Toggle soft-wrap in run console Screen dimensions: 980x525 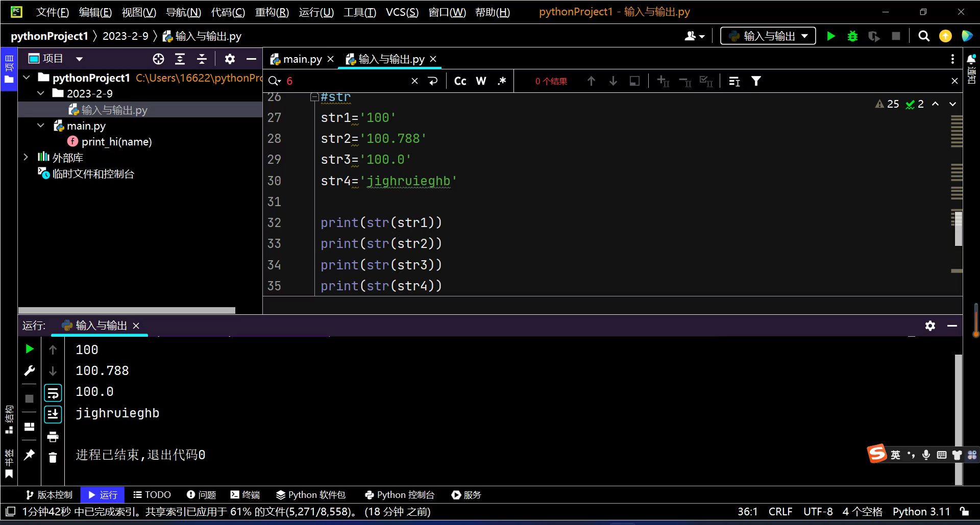pyautogui.click(x=53, y=393)
